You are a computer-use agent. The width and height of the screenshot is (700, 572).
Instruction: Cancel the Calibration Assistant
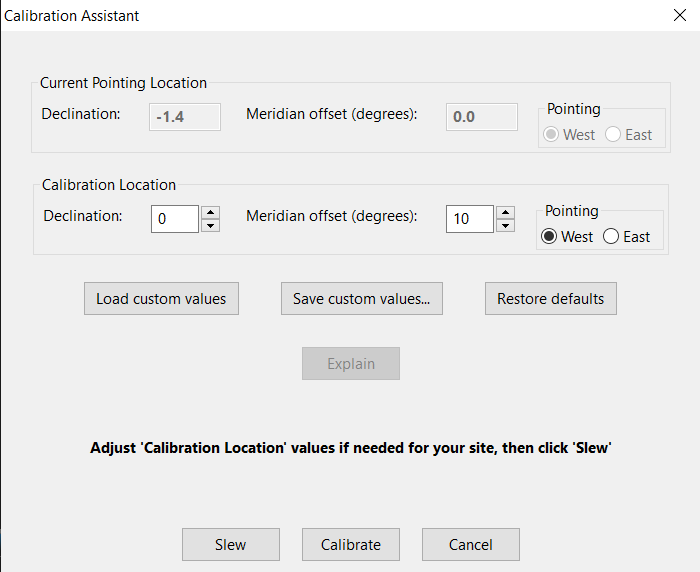coord(471,544)
